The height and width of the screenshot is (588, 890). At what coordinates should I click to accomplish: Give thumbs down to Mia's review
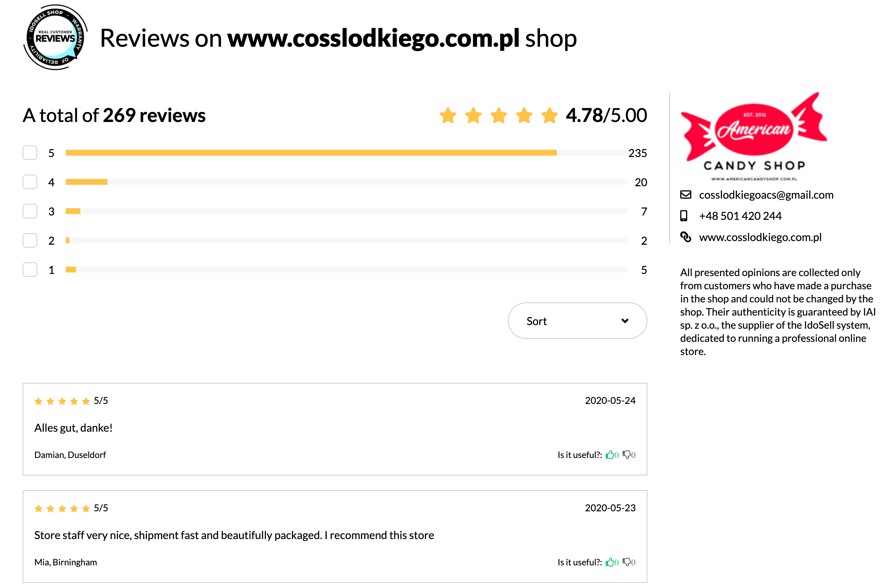click(627, 562)
